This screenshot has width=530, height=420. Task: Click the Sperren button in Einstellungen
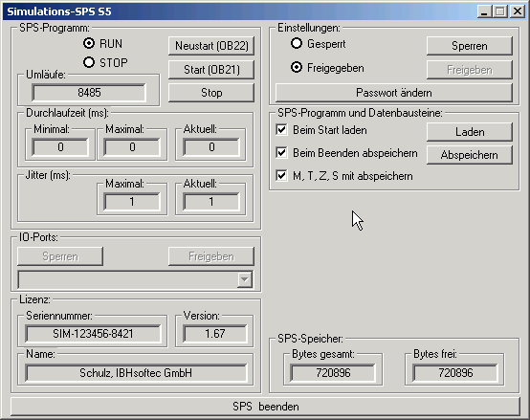point(470,46)
